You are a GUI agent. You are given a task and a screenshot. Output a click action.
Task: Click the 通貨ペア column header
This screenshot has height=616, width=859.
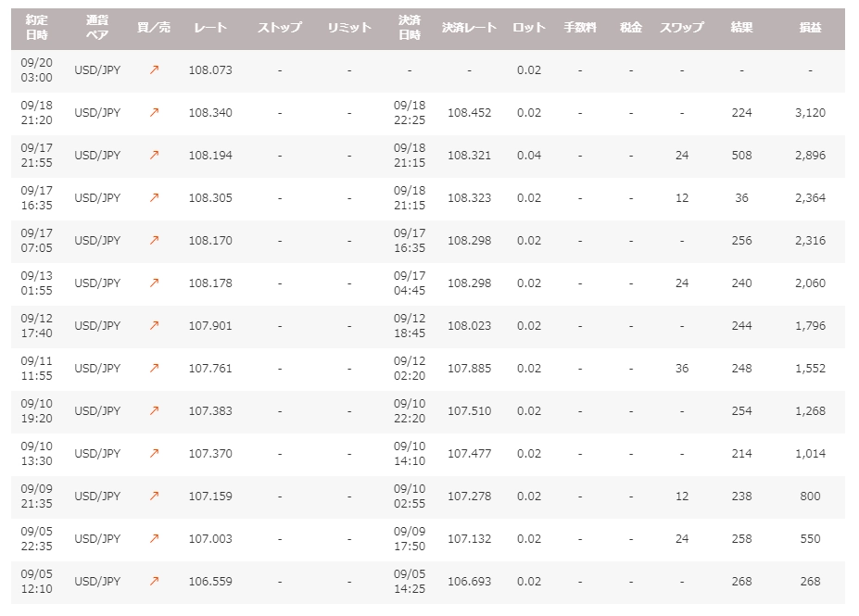point(97,28)
